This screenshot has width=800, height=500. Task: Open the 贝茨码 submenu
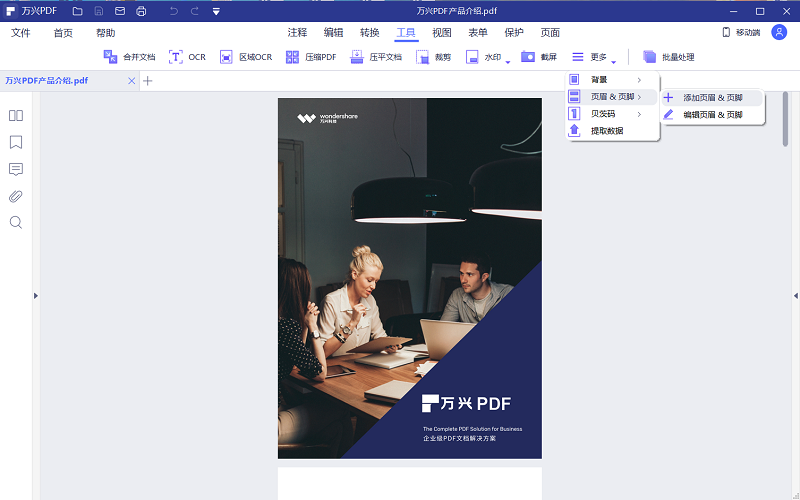612,114
